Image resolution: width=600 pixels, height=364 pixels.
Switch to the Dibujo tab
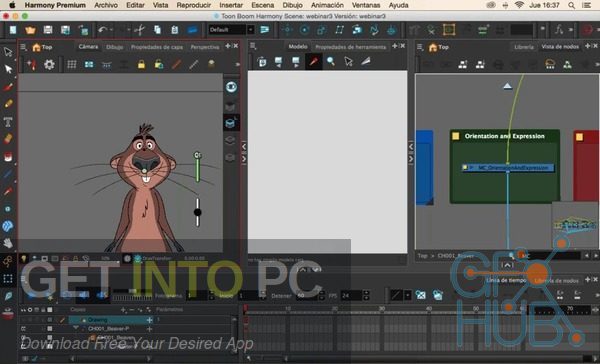click(x=114, y=47)
